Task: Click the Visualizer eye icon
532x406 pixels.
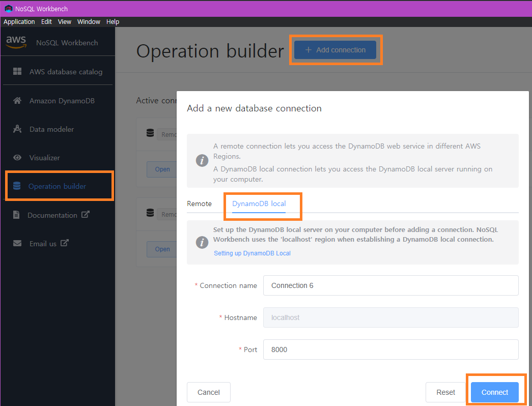Action: point(17,158)
